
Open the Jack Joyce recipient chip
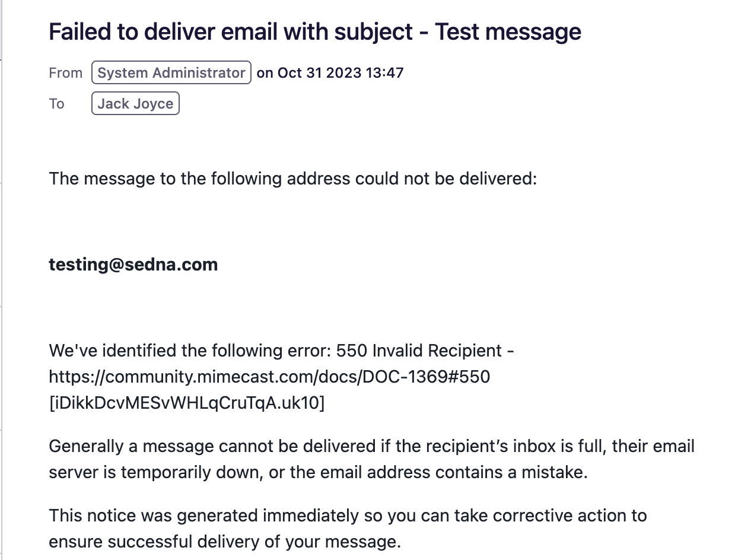click(x=135, y=103)
